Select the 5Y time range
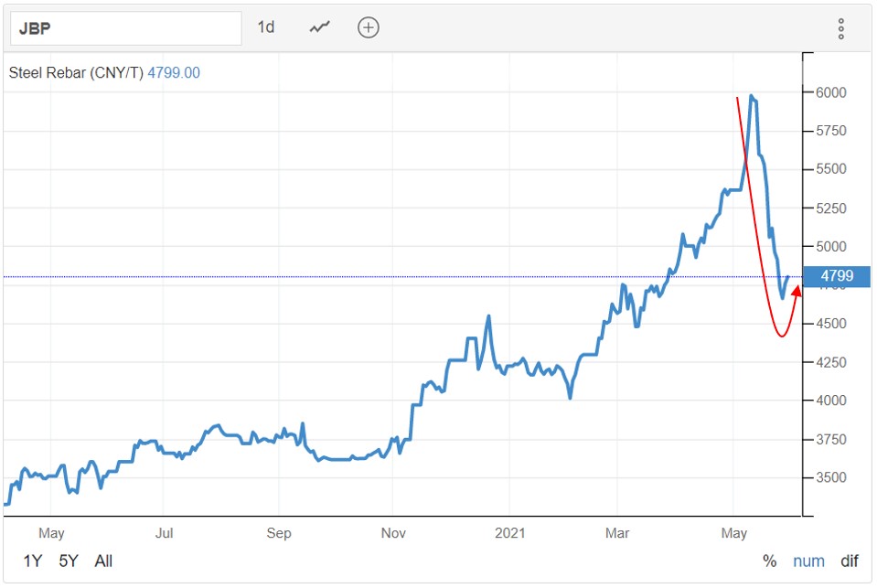Viewport: 877px width, 588px height. pyautogui.click(x=69, y=561)
